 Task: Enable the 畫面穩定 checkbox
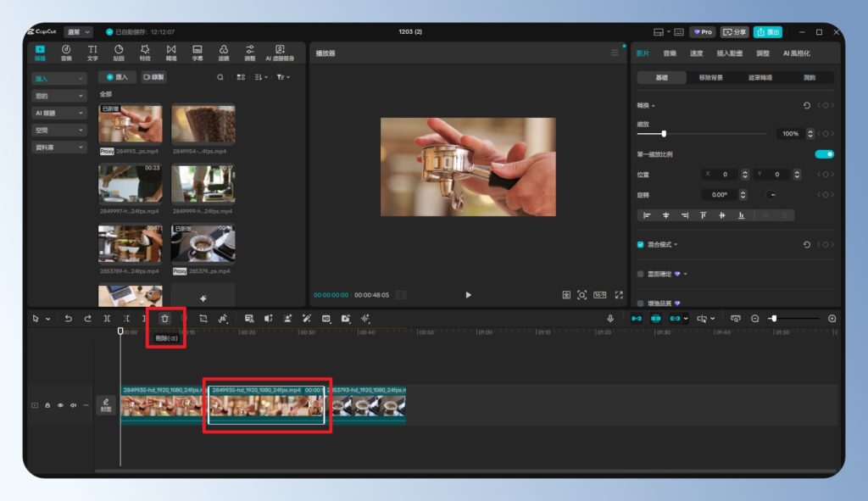(x=640, y=274)
